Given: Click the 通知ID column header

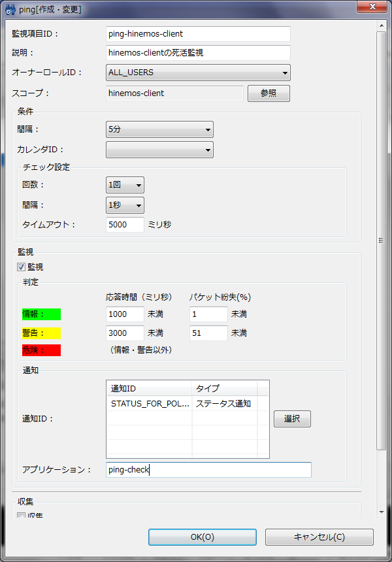Looking at the screenshot, I should (149, 389).
